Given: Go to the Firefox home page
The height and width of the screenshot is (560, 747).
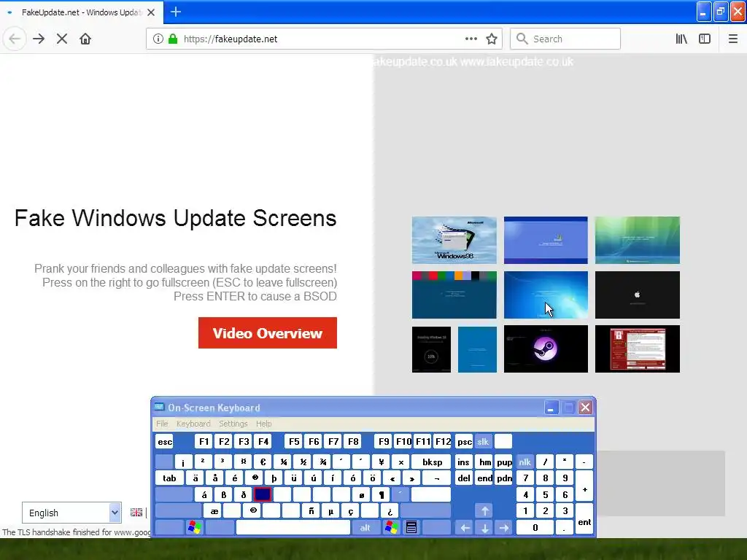Looking at the screenshot, I should [x=85, y=39].
